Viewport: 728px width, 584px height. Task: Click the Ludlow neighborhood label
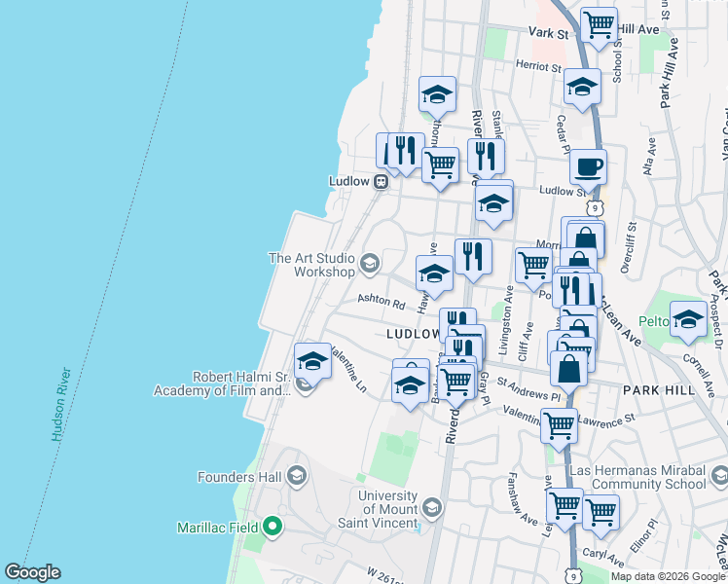(x=413, y=334)
